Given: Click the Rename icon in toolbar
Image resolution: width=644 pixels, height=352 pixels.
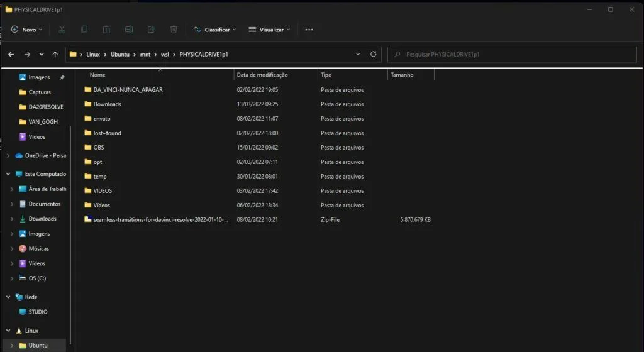Looking at the screenshot, I should 129,30.
